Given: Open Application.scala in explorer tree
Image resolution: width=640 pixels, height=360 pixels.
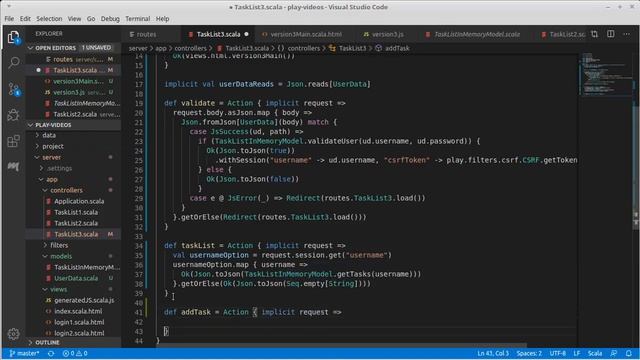Looking at the screenshot, I should pos(79,201).
